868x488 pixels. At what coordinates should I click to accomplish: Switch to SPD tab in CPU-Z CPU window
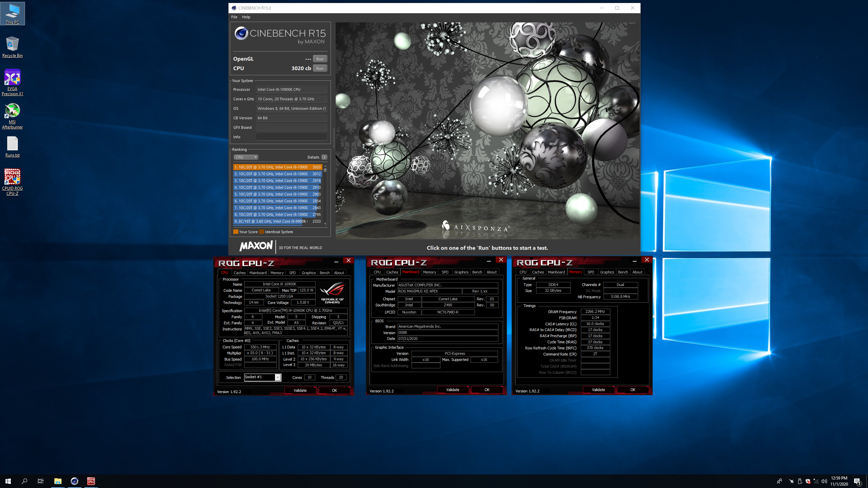click(x=292, y=273)
